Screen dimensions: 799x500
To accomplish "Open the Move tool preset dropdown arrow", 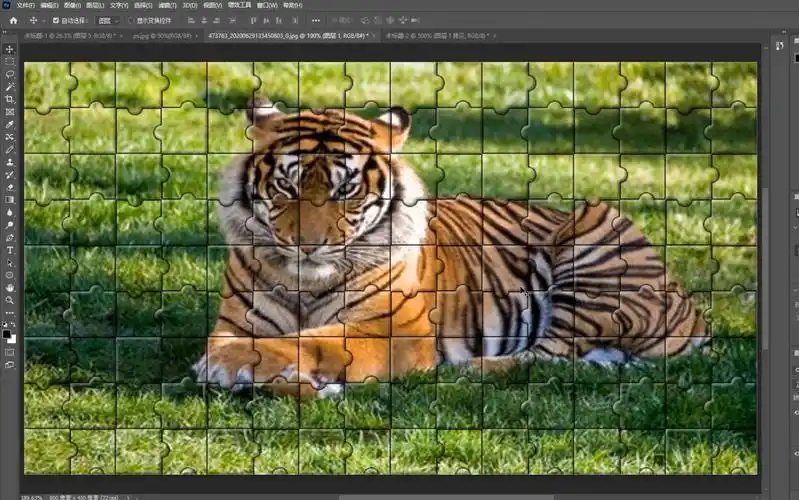I will (44, 20).
